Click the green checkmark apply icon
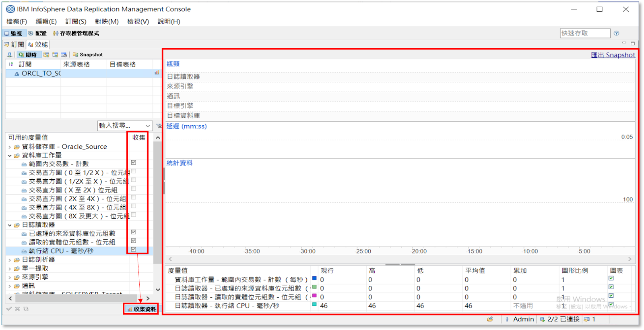This screenshot has height=330, width=644. pos(9,309)
